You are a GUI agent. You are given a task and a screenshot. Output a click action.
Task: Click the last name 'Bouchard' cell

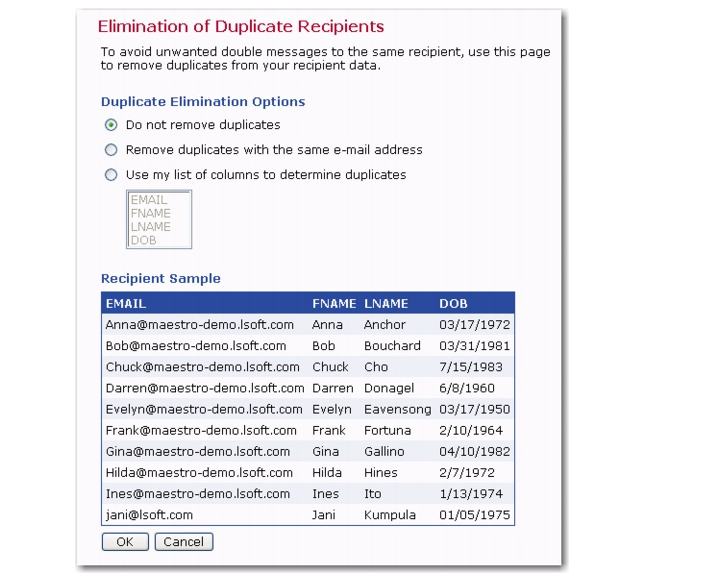(392, 346)
